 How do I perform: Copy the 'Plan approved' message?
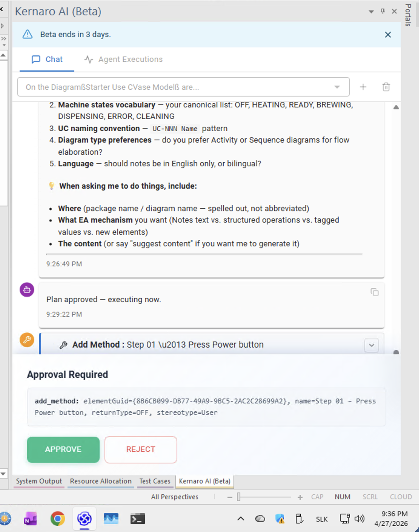pos(375,292)
